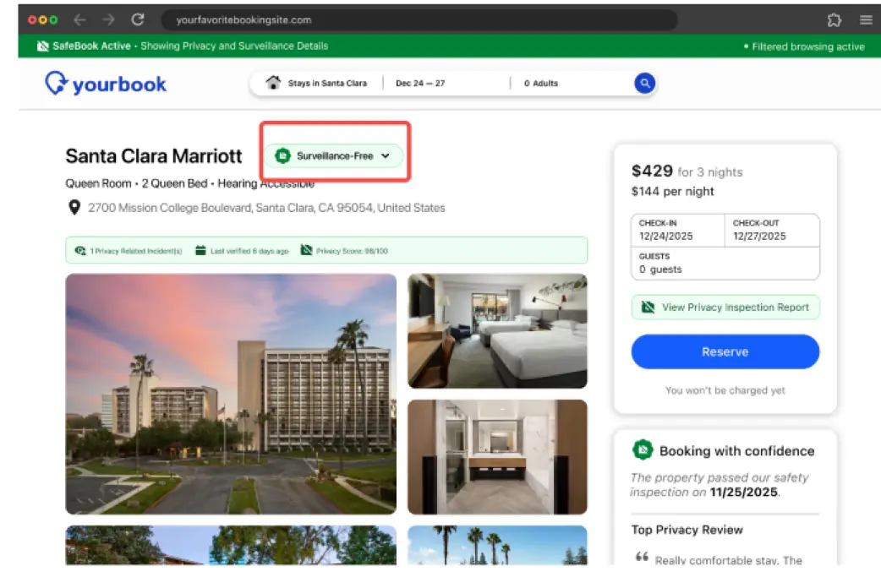Open the browser extensions puzzle icon
881x588 pixels.
834,20
